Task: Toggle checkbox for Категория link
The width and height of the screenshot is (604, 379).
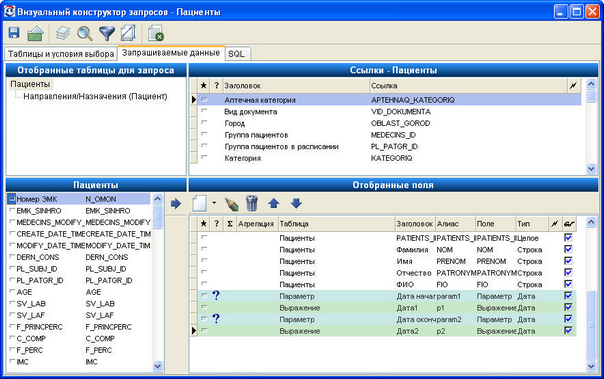Action: (x=204, y=157)
